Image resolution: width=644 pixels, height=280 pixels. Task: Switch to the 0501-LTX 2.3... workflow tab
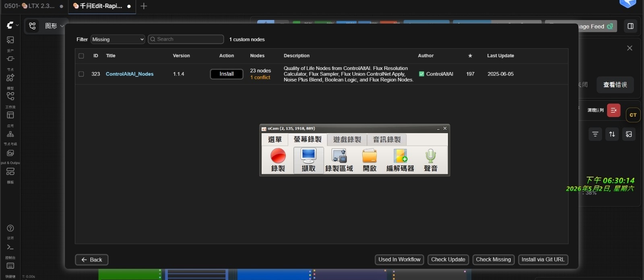[33, 6]
